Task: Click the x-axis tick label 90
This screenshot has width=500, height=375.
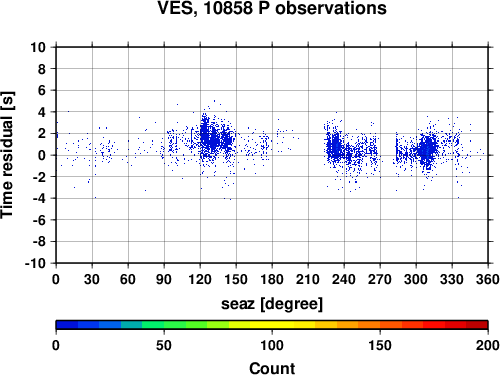Action: click(x=164, y=279)
